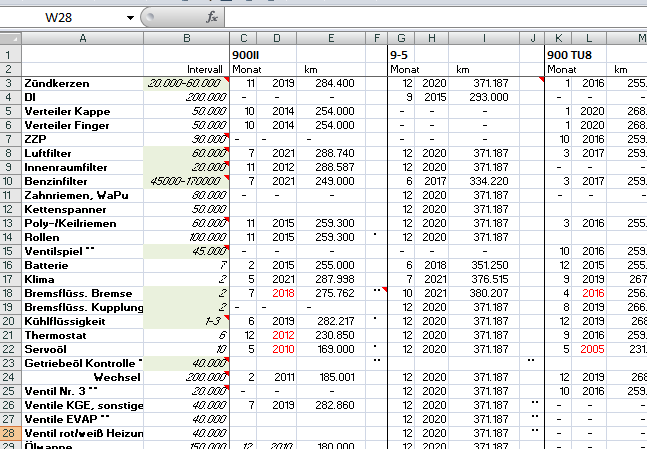Viewport: 647px width, 449px height.
Task: Select column B header
Action: (187, 38)
